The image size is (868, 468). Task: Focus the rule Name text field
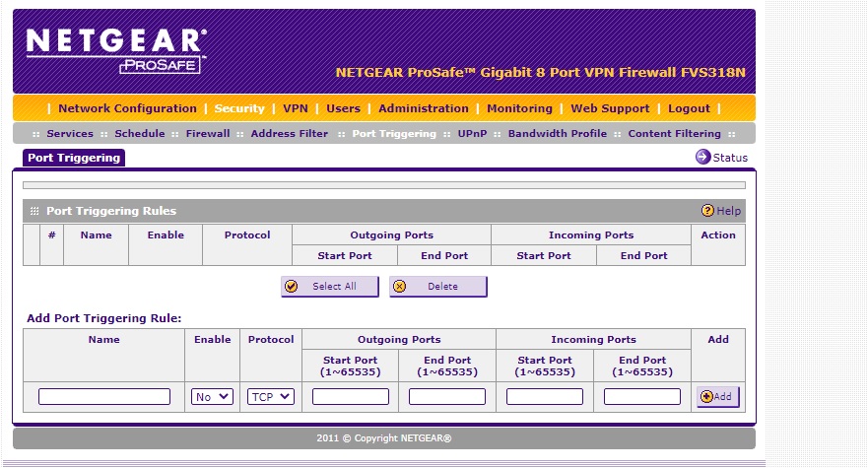[x=104, y=396]
